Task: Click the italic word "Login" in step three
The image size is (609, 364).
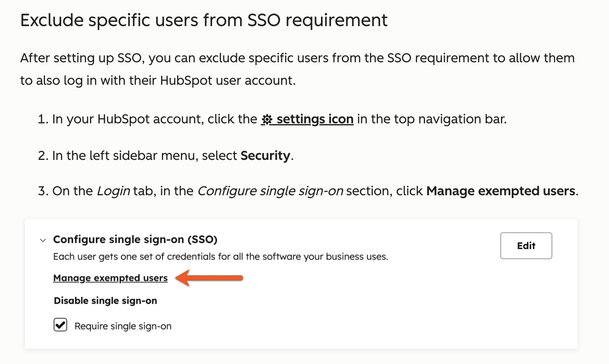Action: tap(113, 191)
